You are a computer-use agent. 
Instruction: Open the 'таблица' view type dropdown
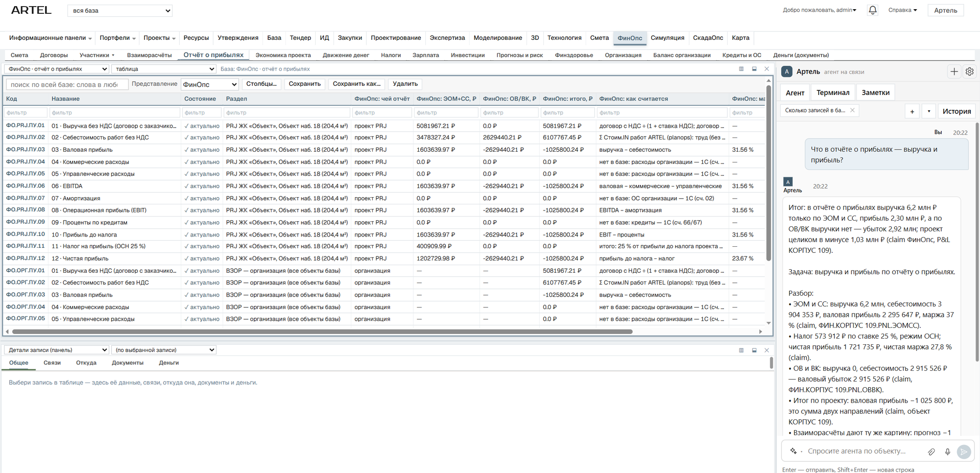point(164,69)
